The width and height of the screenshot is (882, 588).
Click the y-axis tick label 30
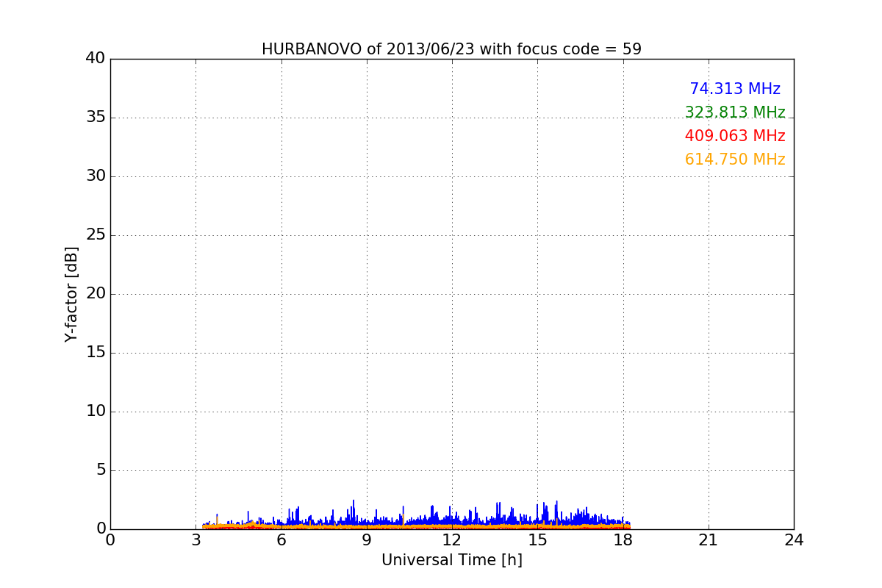(96, 176)
